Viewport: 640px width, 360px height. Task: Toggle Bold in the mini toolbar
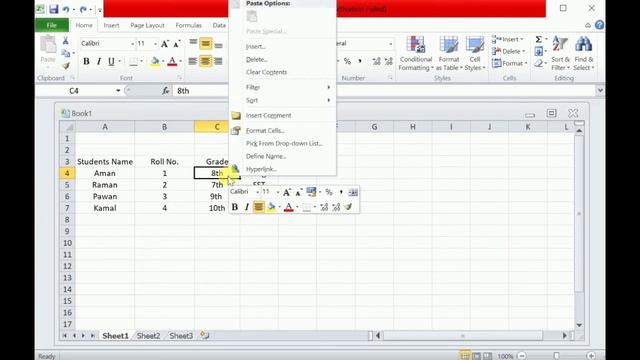click(235, 207)
